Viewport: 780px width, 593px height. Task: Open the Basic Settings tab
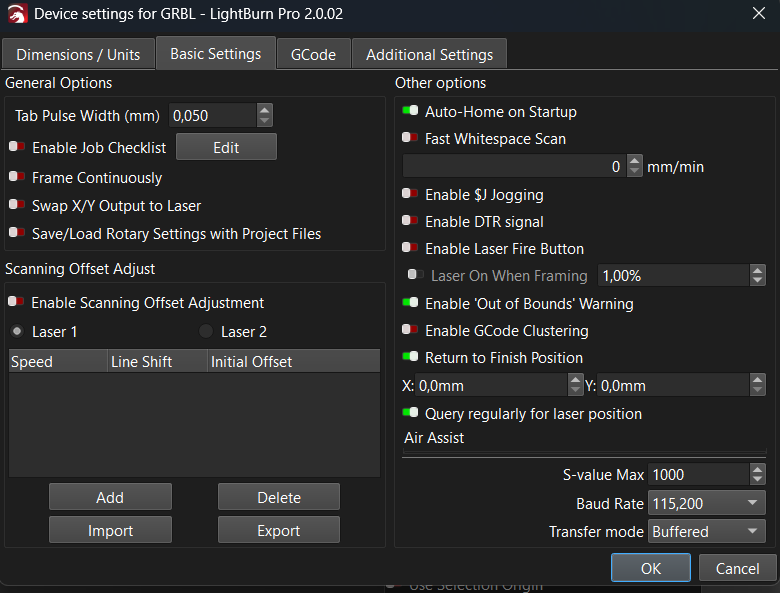(x=215, y=53)
